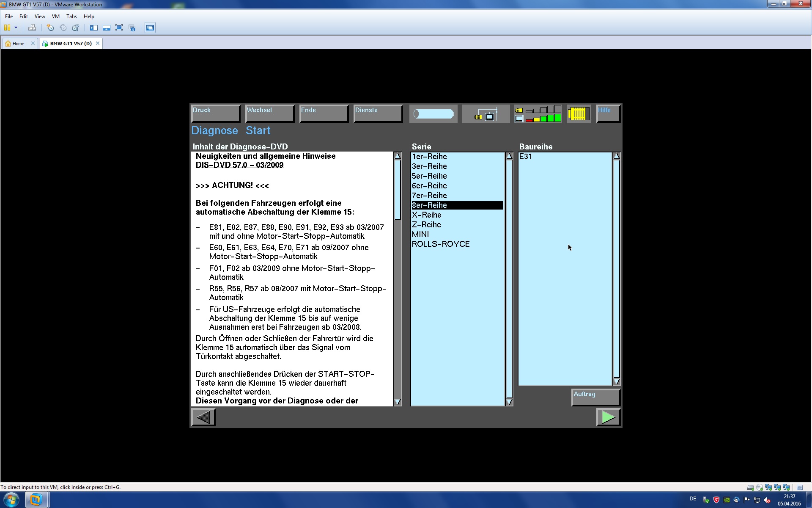Image resolution: width=812 pixels, height=508 pixels.
Task: Take a snapshot of the VM
Action: (50, 28)
